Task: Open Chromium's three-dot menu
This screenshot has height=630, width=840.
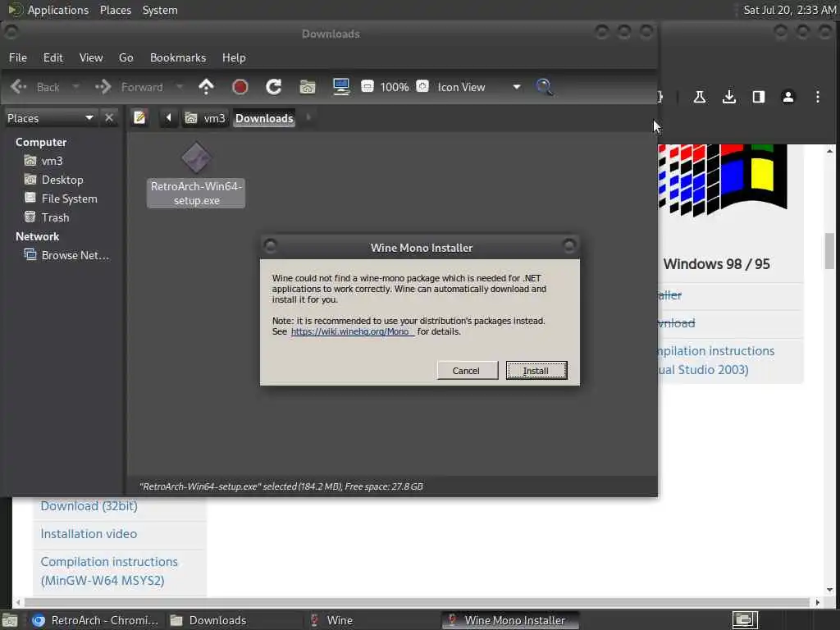Action: coord(818,97)
